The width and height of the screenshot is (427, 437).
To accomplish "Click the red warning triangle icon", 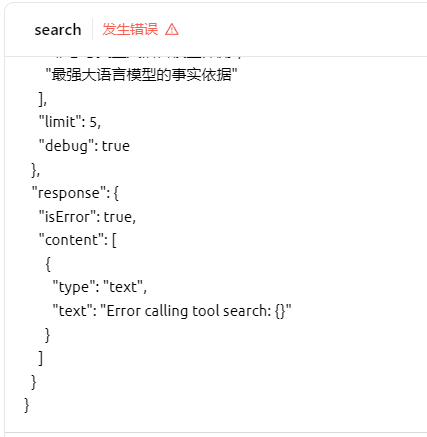I will pos(172,30).
